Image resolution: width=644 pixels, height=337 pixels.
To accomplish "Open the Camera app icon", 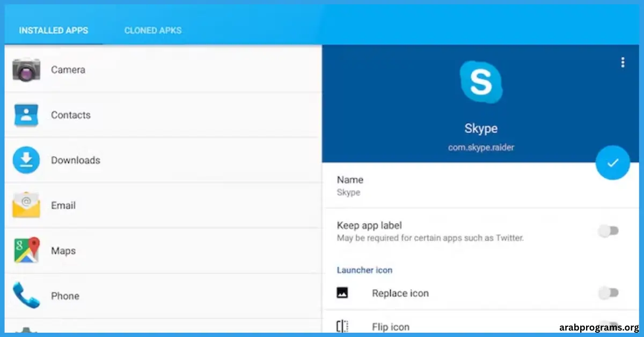I will pyautogui.click(x=26, y=70).
